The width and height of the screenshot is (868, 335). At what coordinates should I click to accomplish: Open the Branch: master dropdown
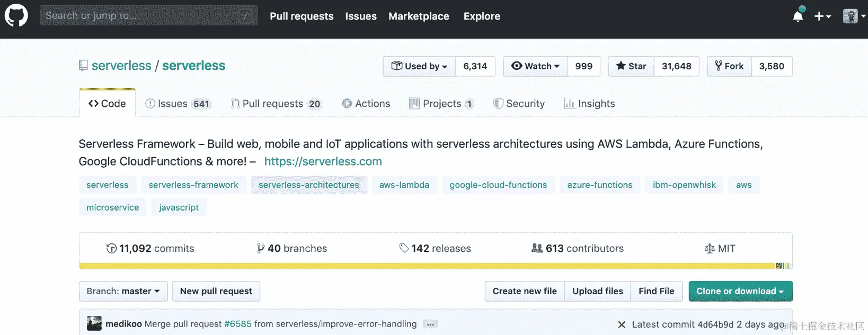pos(123,291)
